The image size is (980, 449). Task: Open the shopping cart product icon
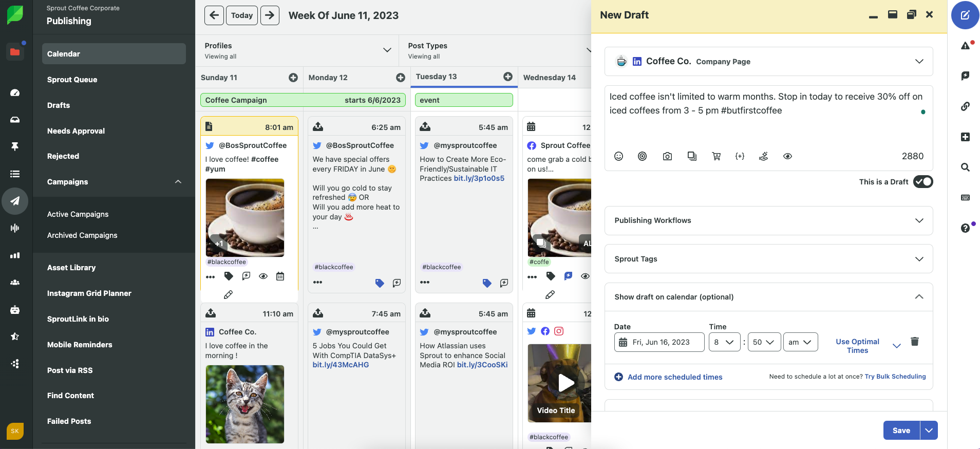point(716,156)
